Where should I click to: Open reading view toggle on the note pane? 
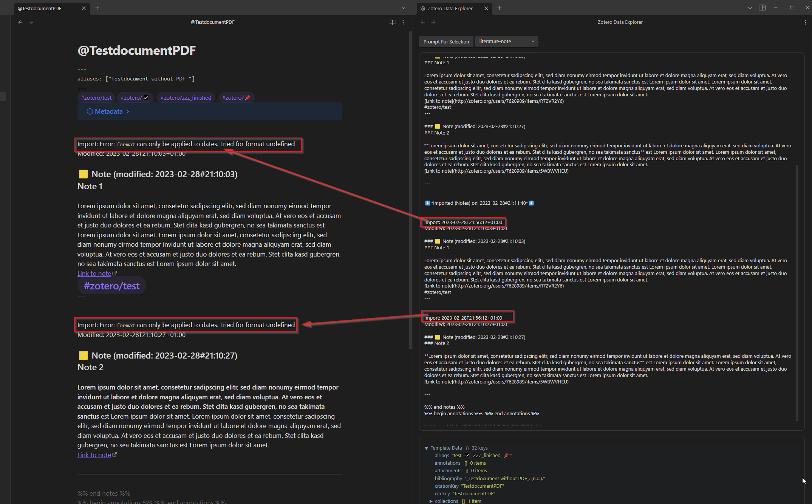(392, 22)
